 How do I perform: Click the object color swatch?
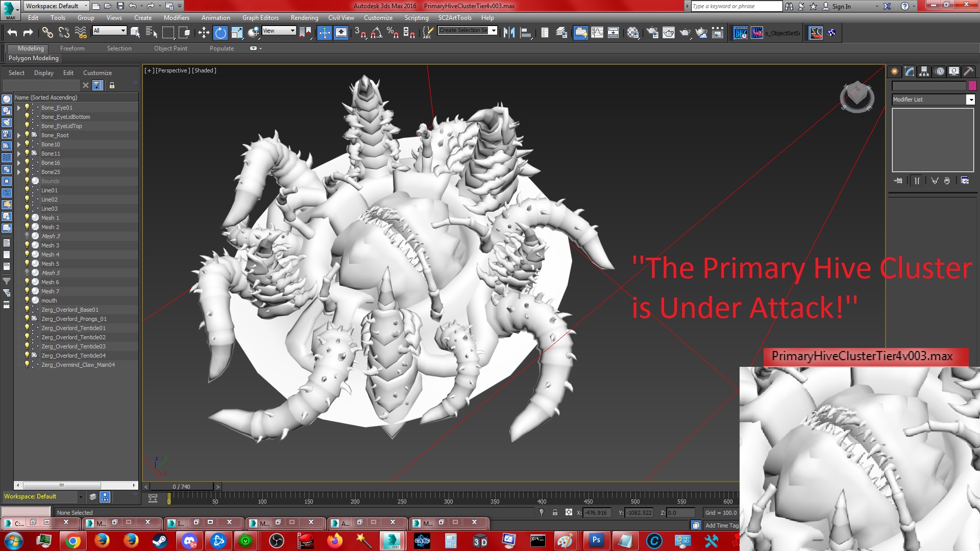tap(972, 86)
